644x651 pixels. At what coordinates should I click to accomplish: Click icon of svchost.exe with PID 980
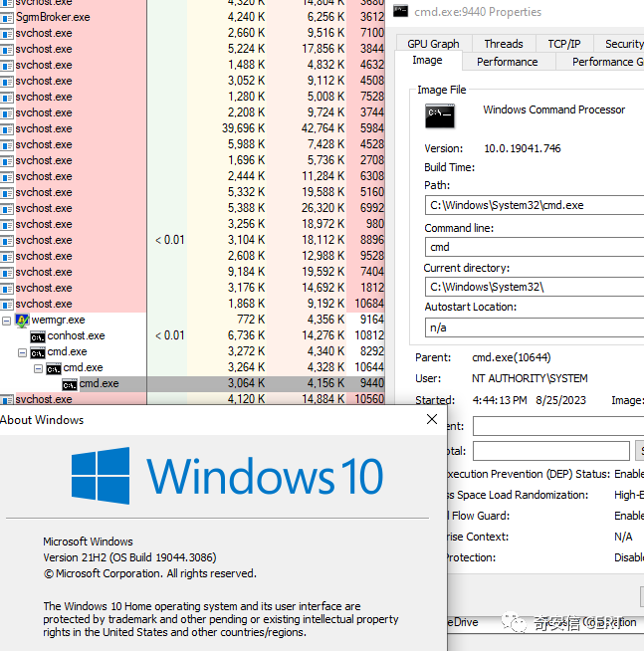point(7,225)
